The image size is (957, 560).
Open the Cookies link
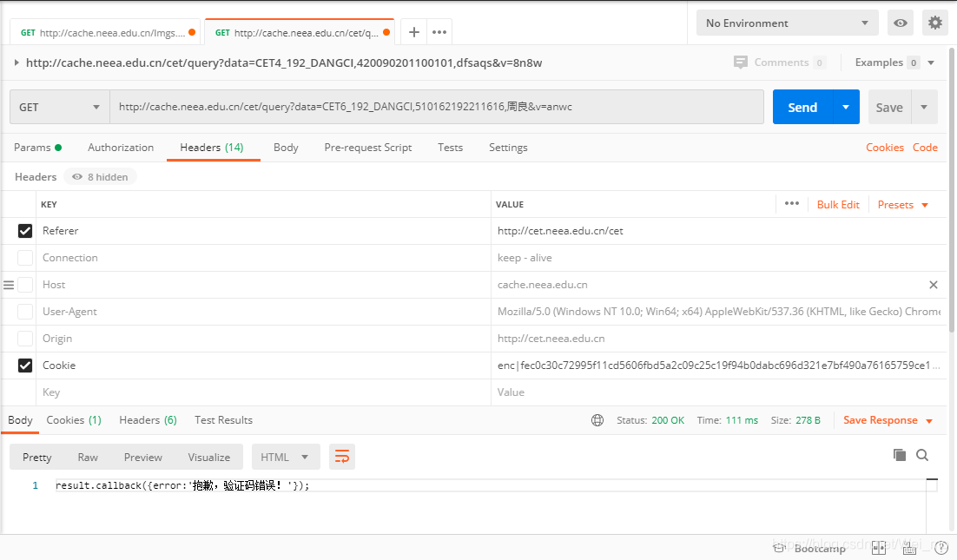click(x=884, y=148)
